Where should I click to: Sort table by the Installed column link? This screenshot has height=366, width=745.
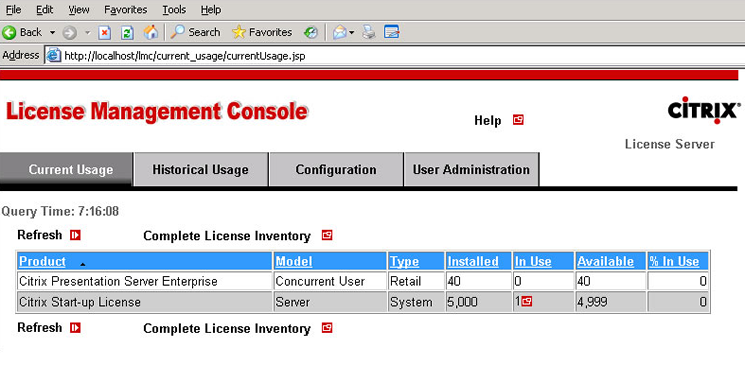click(x=473, y=261)
